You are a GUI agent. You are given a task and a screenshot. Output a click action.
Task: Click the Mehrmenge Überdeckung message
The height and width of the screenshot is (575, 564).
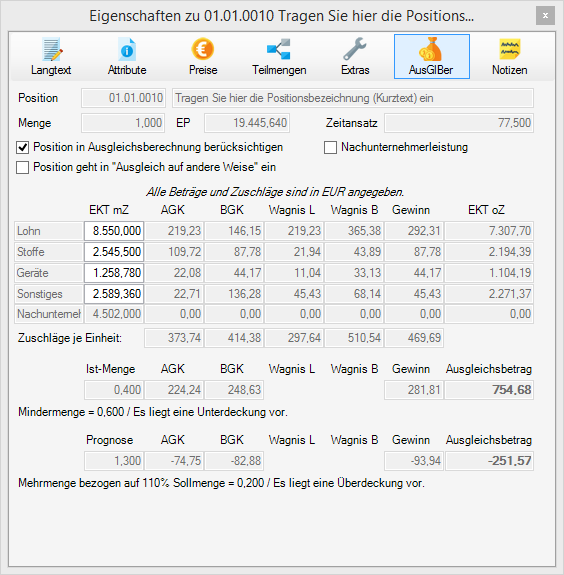(221, 483)
